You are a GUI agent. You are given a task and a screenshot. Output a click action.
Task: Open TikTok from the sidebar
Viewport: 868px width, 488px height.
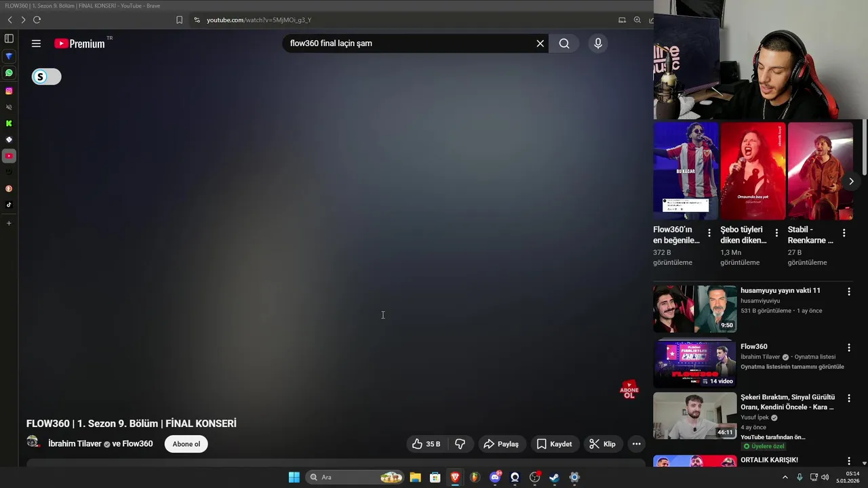[9, 205]
